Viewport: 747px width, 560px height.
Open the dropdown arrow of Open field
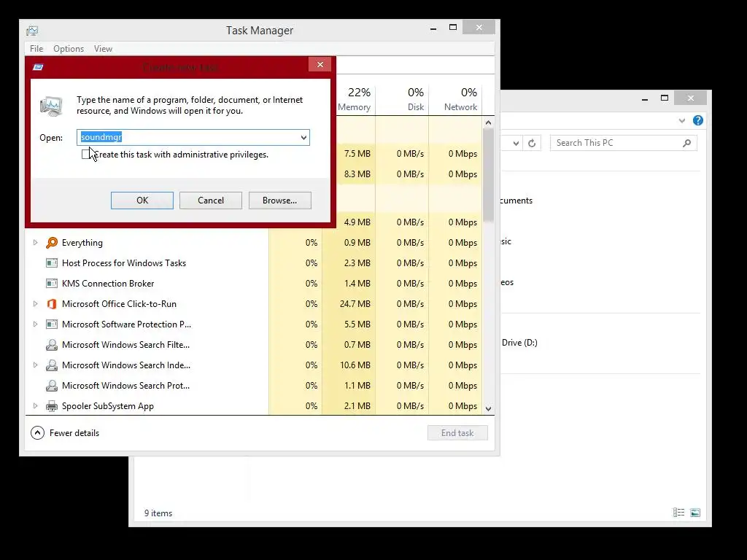click(303, 138)
